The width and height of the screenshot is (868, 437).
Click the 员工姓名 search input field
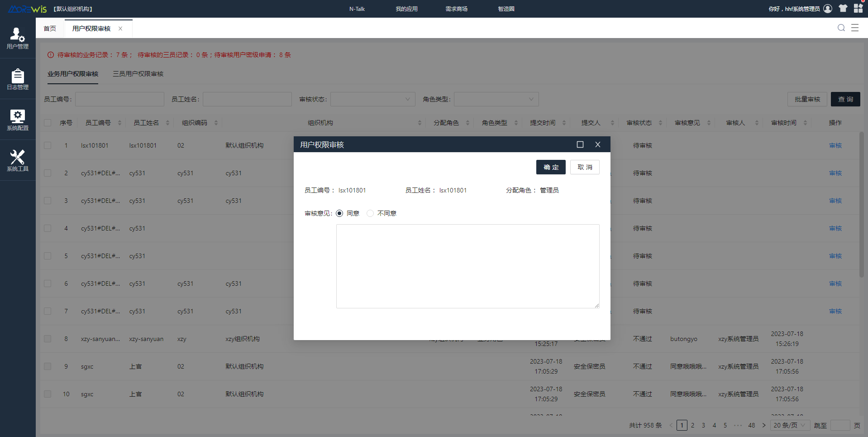(x=247, y=99)
